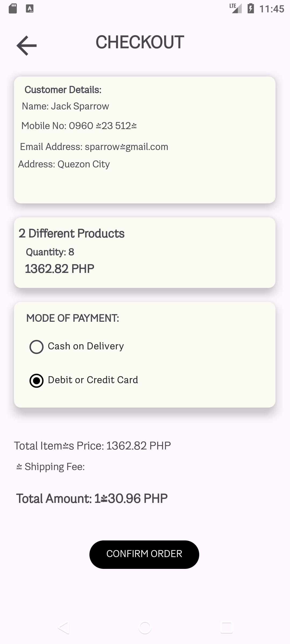Tap the Address: Quezon City line
Image resolution: width=290 pixels, height=644 pixels.
(x=64, y=164)
